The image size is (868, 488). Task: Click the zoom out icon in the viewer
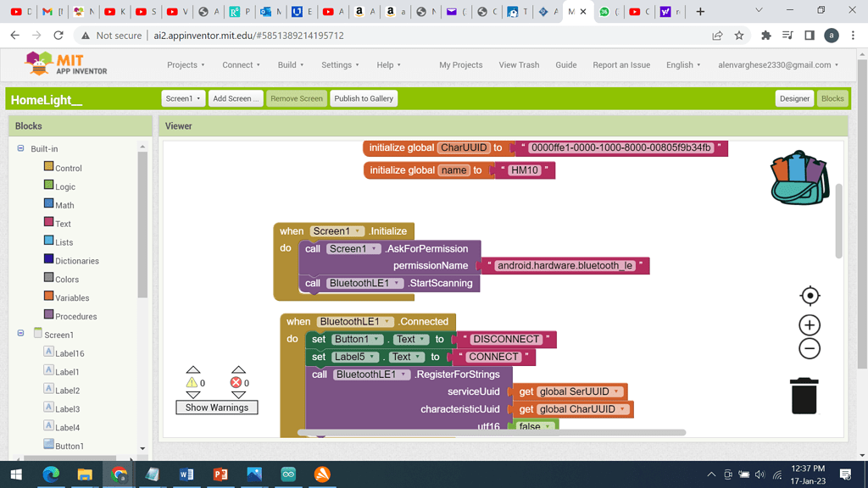pyautogui.click(x=809, y=347)
